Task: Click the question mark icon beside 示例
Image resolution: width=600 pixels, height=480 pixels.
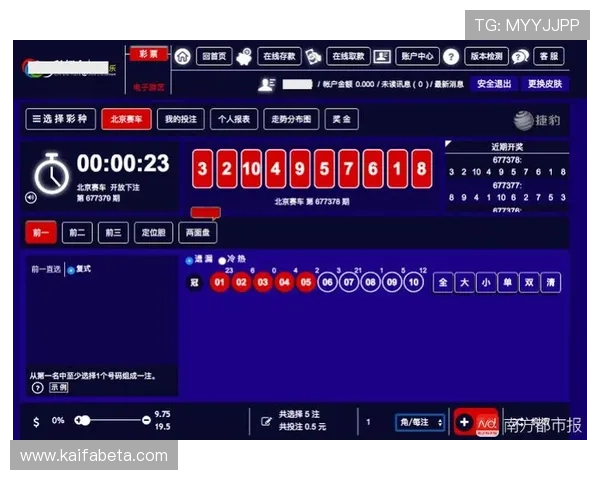Action: click(37, 387)
